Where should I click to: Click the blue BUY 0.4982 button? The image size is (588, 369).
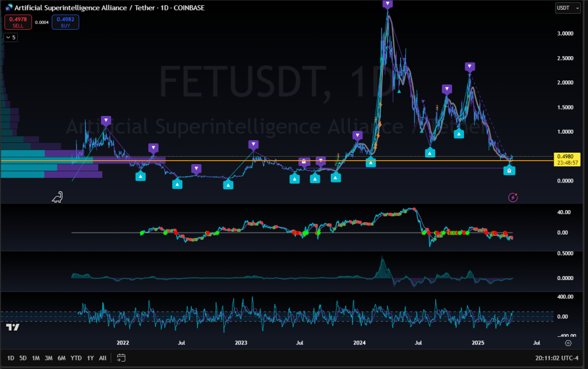point(65,22)
